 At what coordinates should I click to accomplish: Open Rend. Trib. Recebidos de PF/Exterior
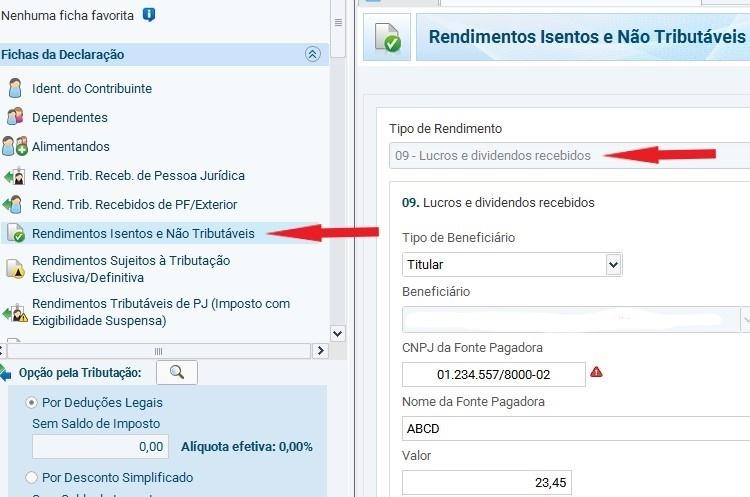point(134,205)
